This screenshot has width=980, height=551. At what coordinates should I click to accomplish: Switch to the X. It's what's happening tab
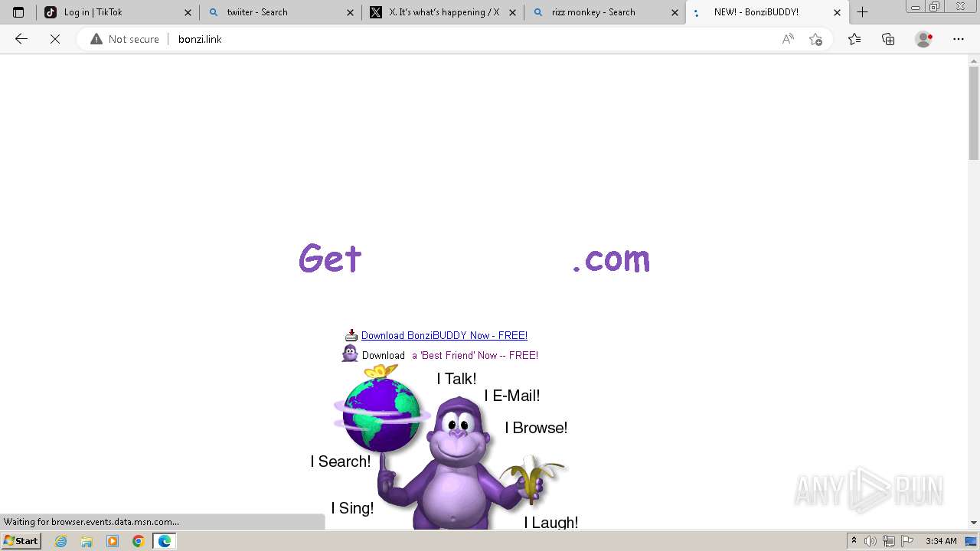(x=443, y=12)
